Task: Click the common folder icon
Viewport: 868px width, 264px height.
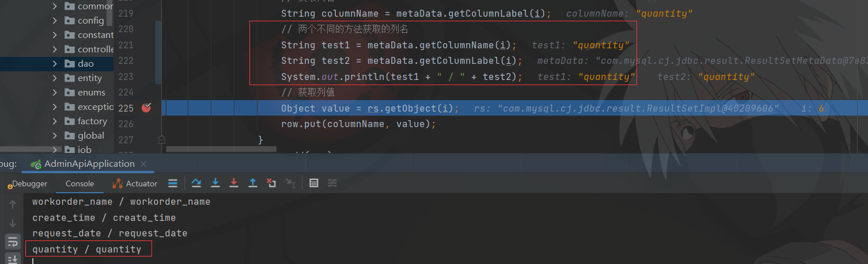Action: click(70, 6)
